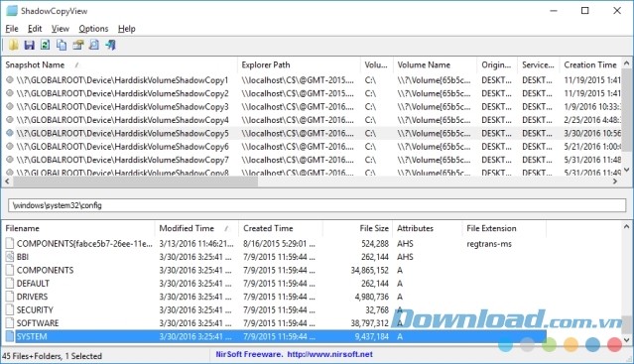
Task: Click the Properties toolbar icon
Action: [78, 45]
